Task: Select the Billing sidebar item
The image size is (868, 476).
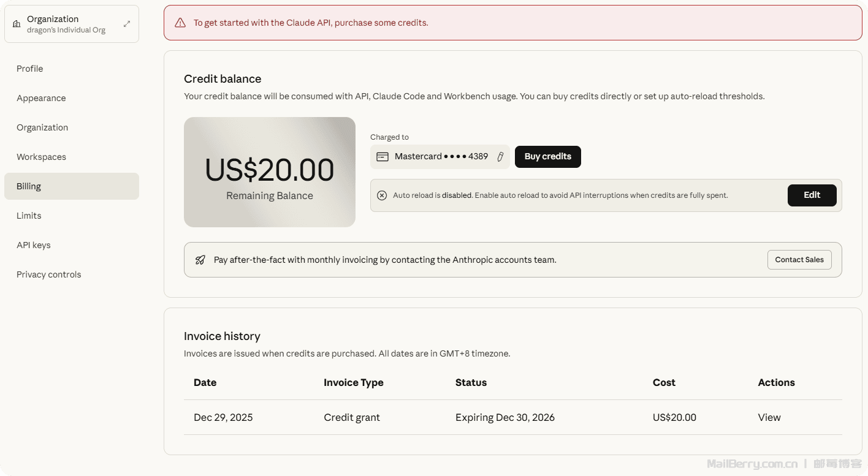Action: pyautogui.click(x=29, y=186)
